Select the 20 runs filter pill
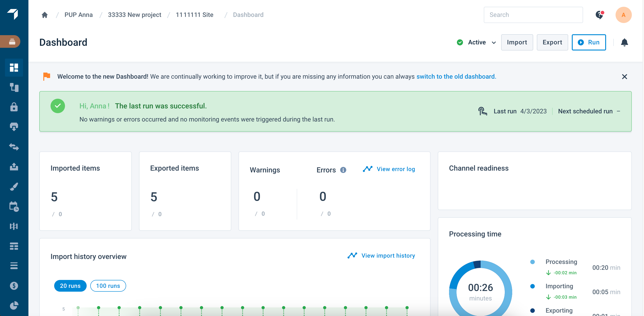The image size is (644, 316). point(70,286)
